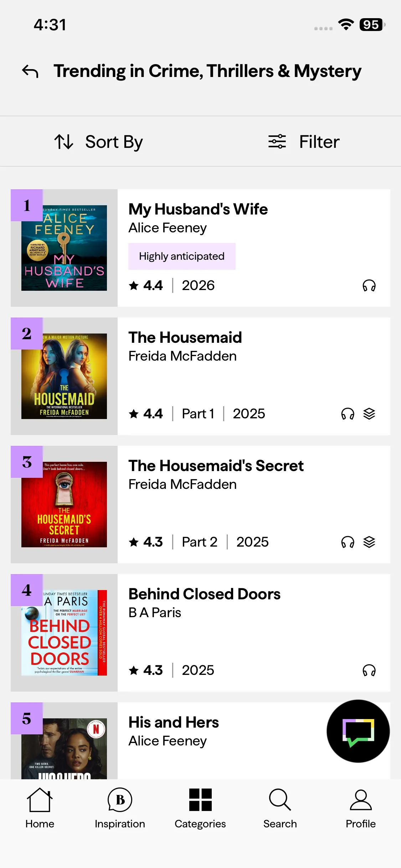Open My Husband's Wife book title
Image resolution: width=401 pixels, height=868 pixels.
pyautogui.click(x=198, y=209)
